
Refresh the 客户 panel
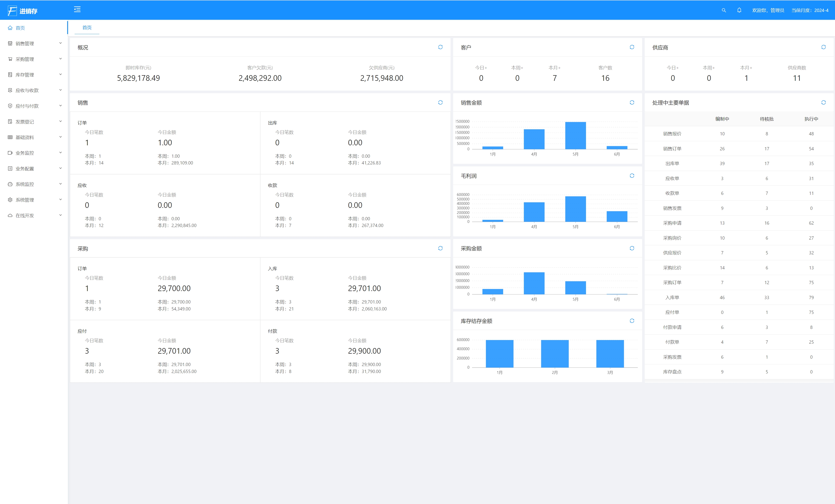pyautogui.click(x=632, y=47)
